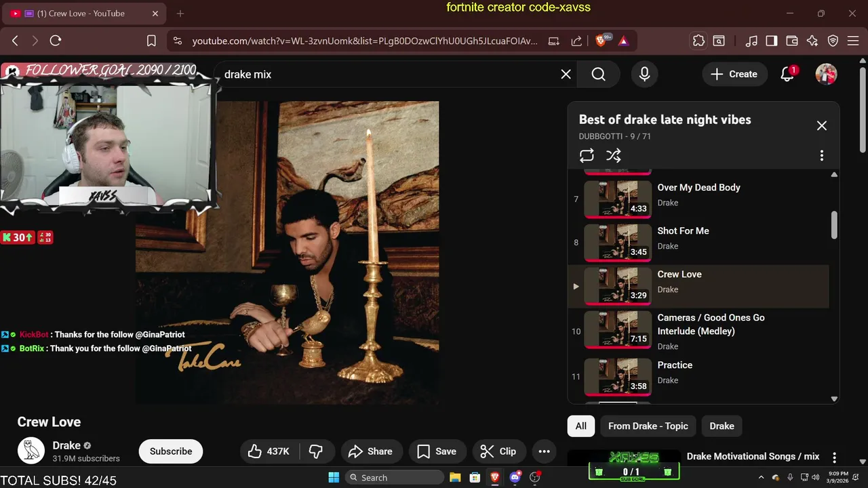Show hidden system tray icons

tap(761, 478)
